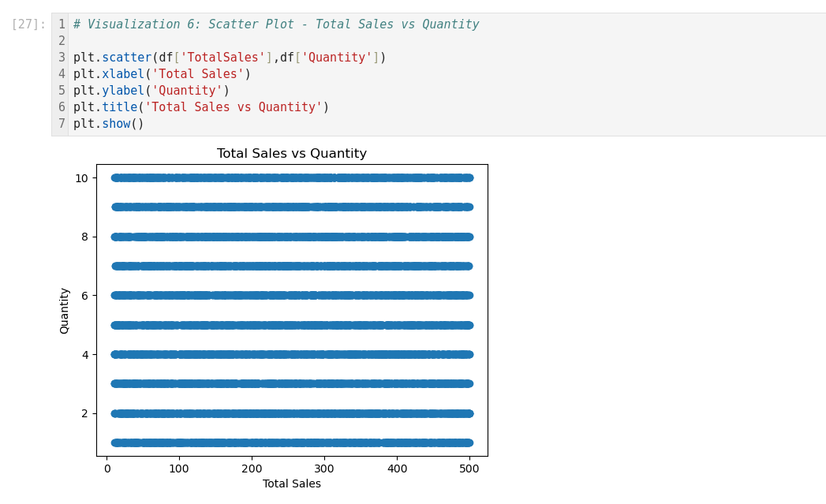The width and height of the screenshot is (826, 504).
Task: Click the x-axis tick label 500
Action: pyautogui.click(x=469, y=468)
